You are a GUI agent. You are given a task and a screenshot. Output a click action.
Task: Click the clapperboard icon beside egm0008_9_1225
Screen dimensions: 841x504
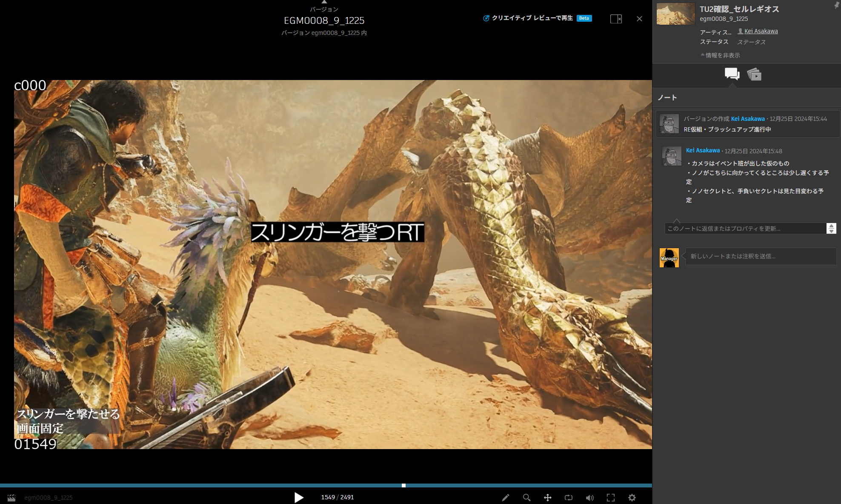coord(11,498)
